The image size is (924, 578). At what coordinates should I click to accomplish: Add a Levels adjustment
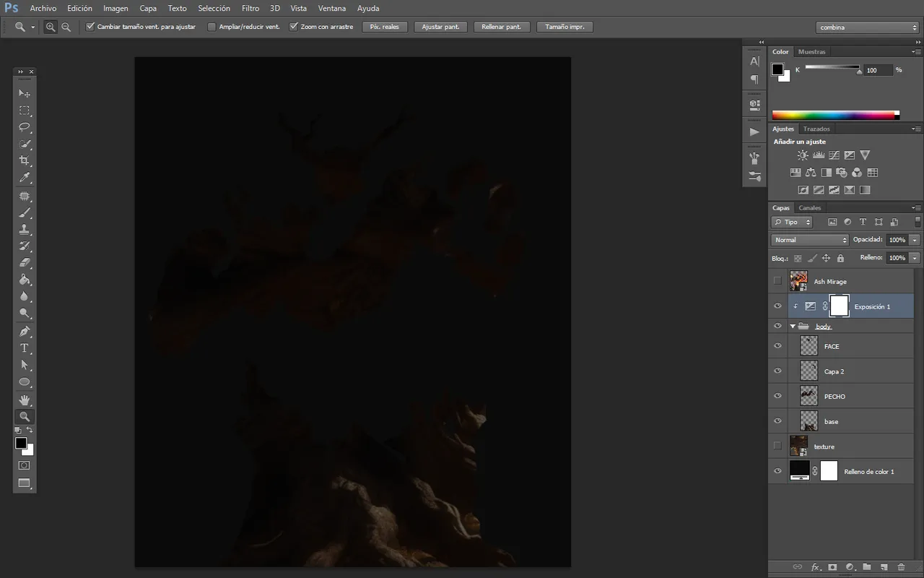[819, 155]
